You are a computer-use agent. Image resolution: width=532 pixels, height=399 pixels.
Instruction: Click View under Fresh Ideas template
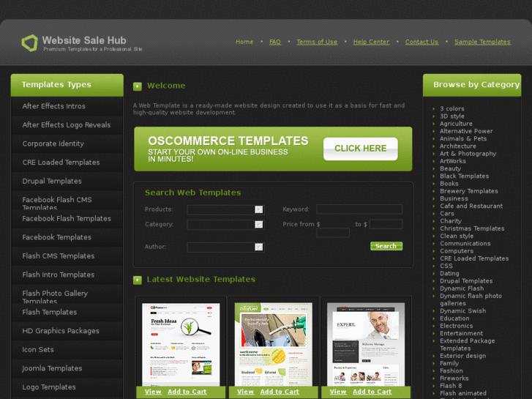pyautogui.click(x=153, y=392)
